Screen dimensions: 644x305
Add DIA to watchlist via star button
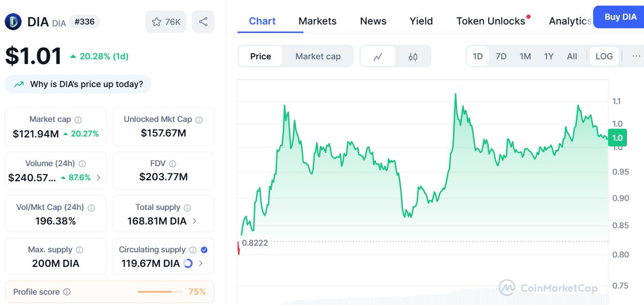166,22
